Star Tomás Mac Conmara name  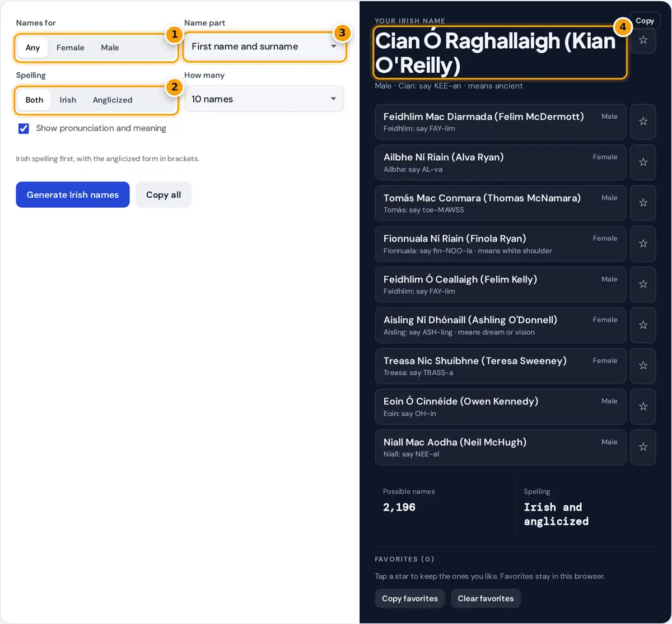coord(643,203)
